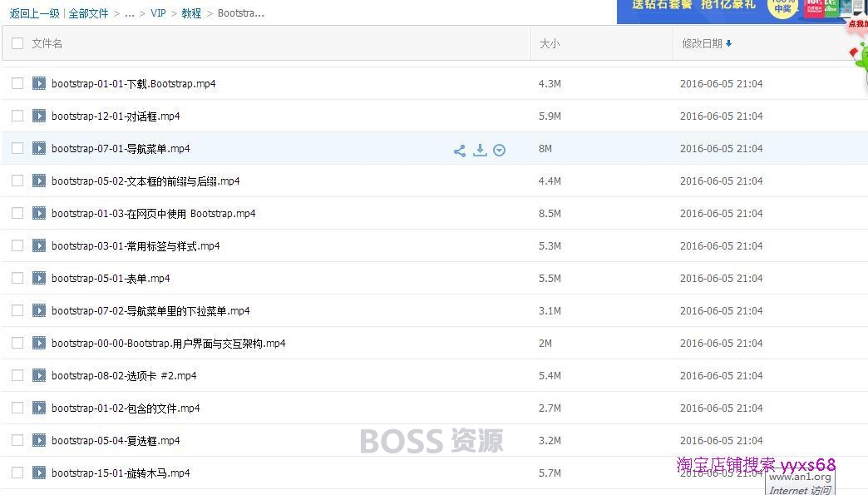Open file bootstrap-01-03-在网页中使用 Bootstrap.mp4
The height and width of the screenshot is (495, 868).
153,214
